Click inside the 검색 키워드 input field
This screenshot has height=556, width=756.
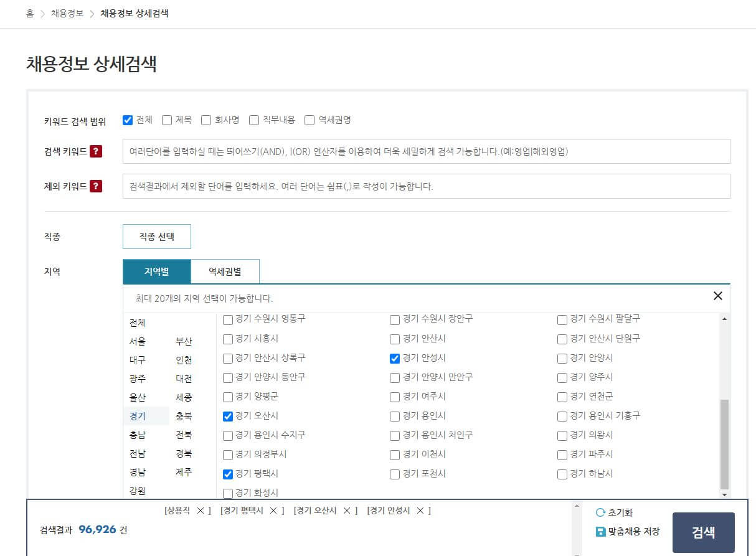coord(427,151)
